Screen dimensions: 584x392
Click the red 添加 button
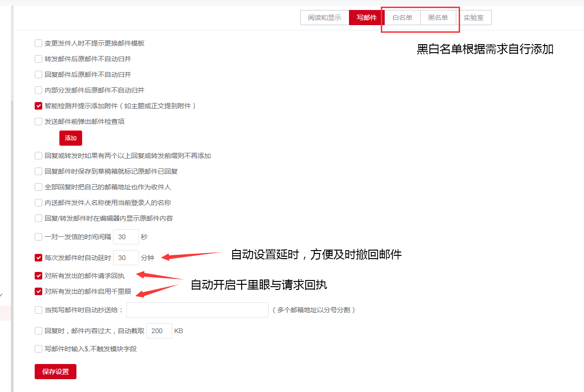(71, 138)
